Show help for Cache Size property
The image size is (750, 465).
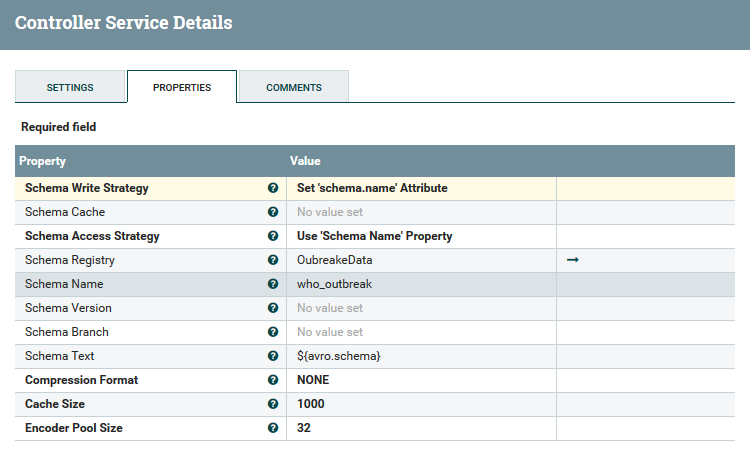click(273, 404)
